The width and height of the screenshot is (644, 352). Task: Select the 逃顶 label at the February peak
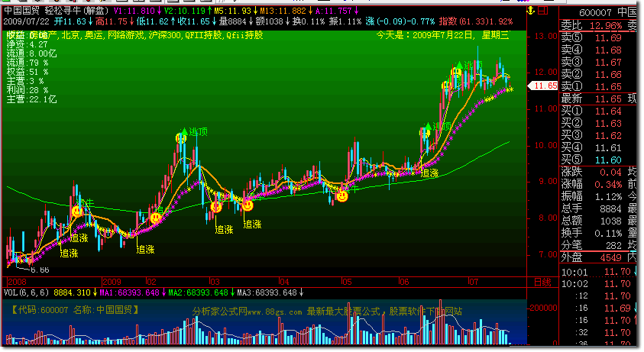point(199,131)
